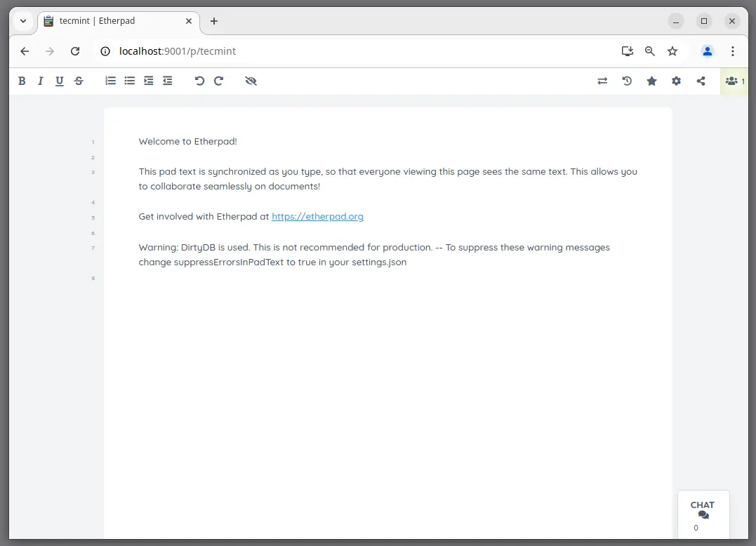
Task: Redo the last undone edit
Action: coord(218,81)
